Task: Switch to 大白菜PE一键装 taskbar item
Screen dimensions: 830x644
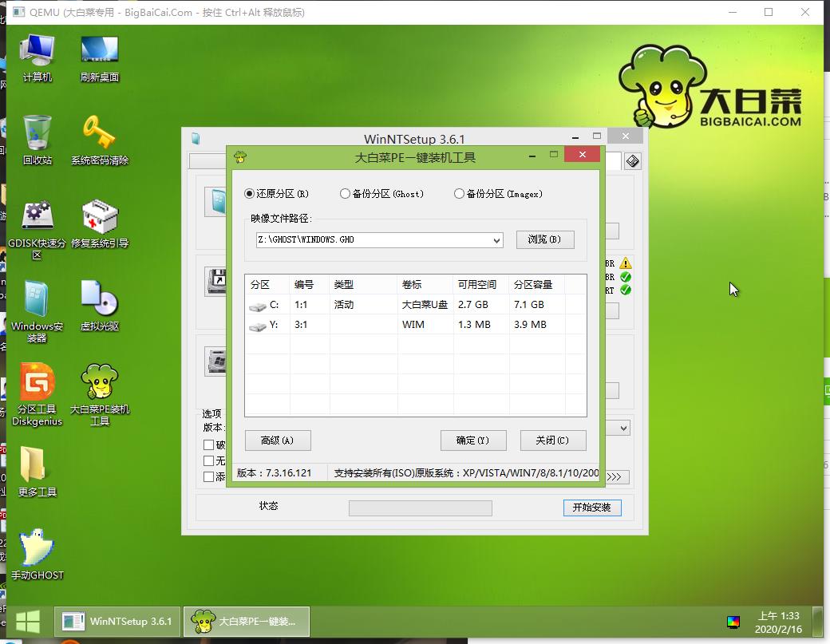Action: (x=247, y=621)
